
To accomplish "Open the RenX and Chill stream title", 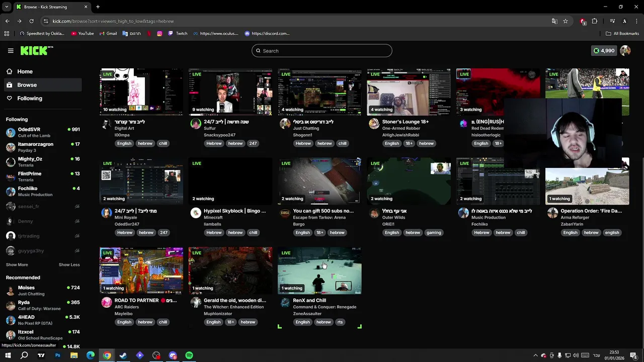I will (309, 301).
